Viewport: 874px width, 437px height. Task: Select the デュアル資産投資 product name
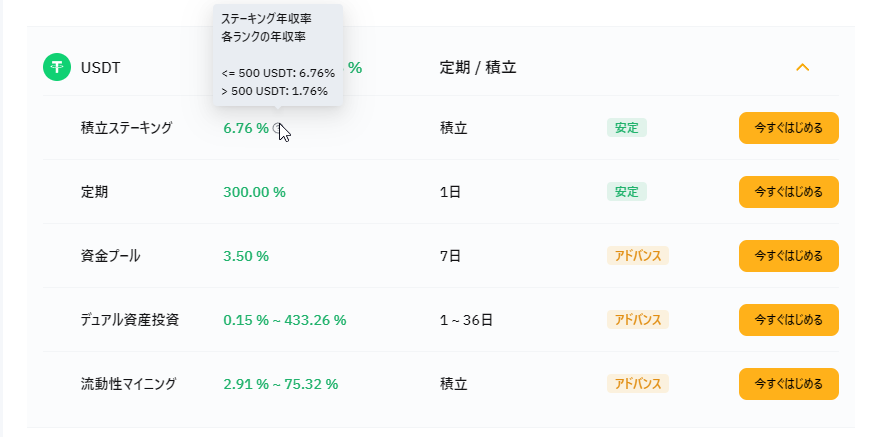[x=130, y=320]
